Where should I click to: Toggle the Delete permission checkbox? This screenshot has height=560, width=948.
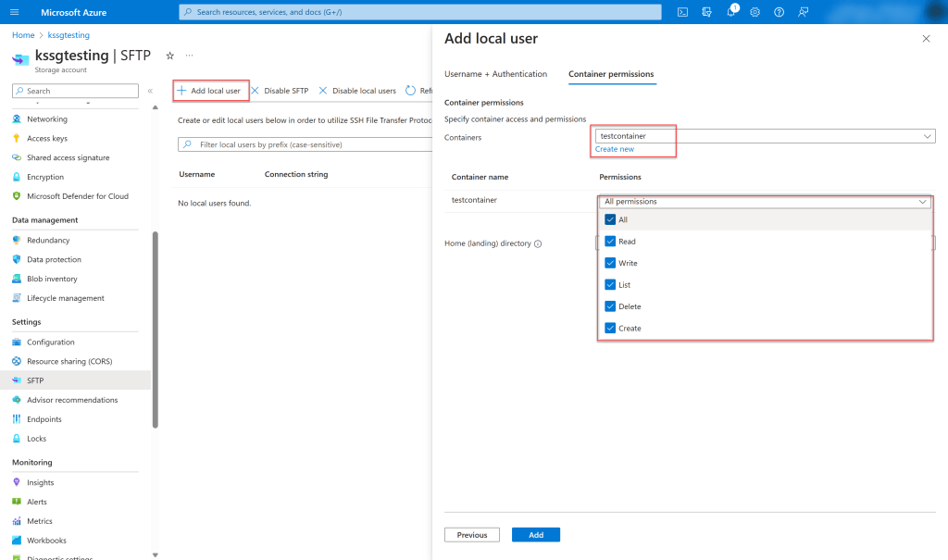pyautogui.click(x=610, y=306)
